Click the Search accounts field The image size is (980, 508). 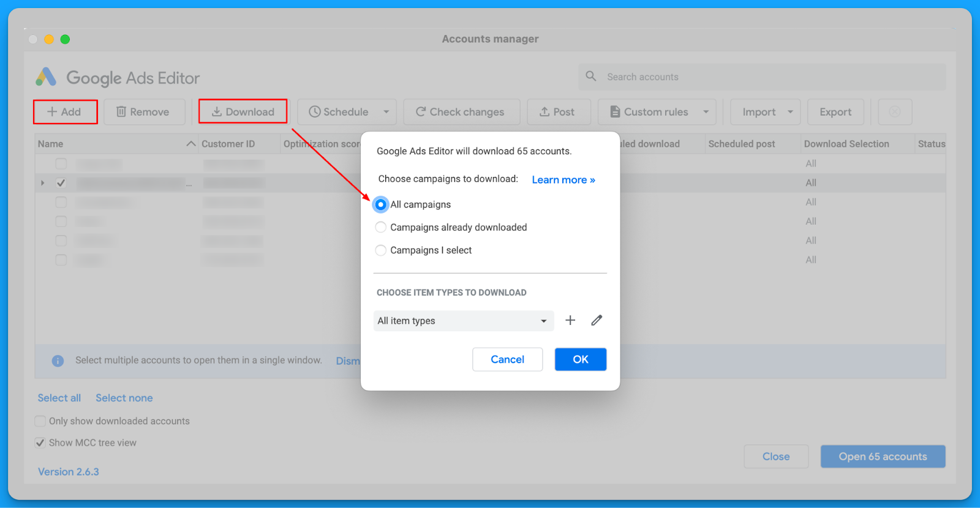762,77
